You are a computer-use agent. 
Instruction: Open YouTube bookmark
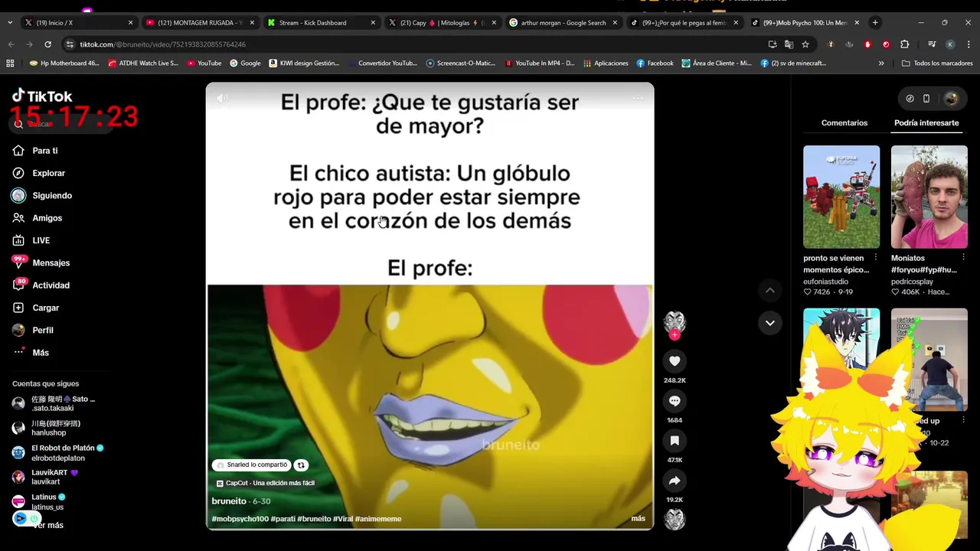tap(204, 64)
